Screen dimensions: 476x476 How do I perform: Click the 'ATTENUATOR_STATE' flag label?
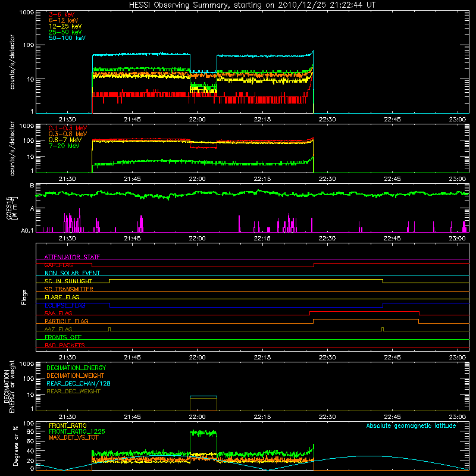point(72,257)
